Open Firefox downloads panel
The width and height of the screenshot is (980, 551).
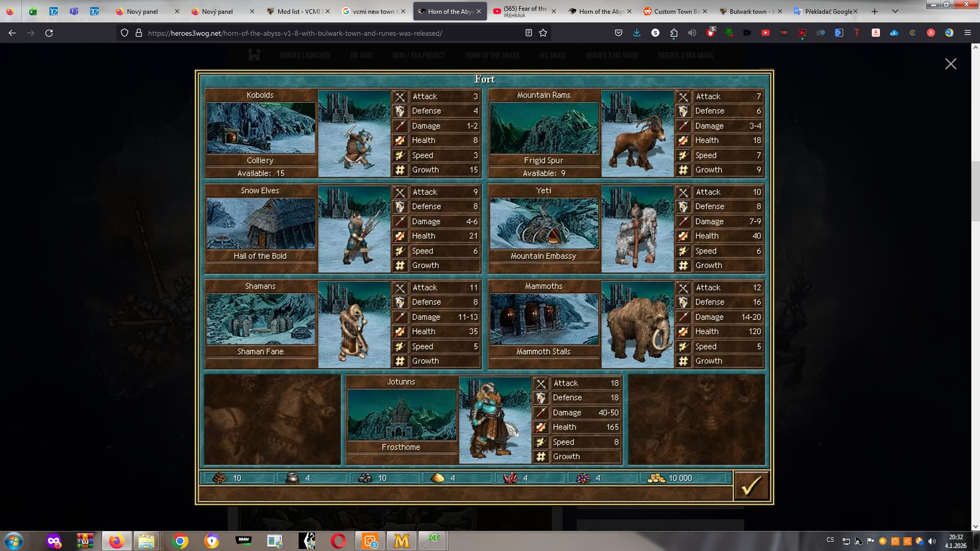click(x=636, y=33)
